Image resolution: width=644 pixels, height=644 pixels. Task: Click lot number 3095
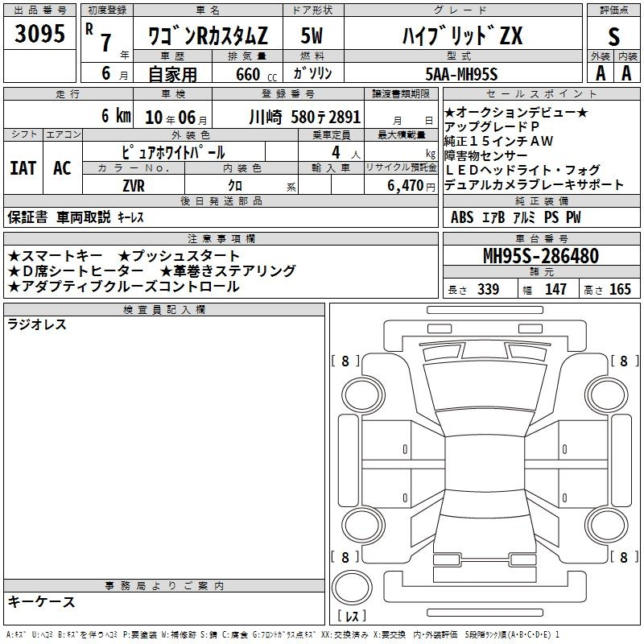(x=39, y=33)
